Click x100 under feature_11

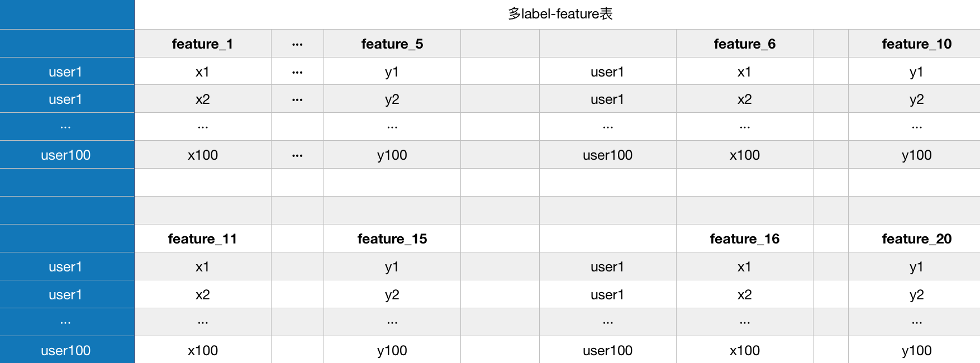tap(203, 350)
